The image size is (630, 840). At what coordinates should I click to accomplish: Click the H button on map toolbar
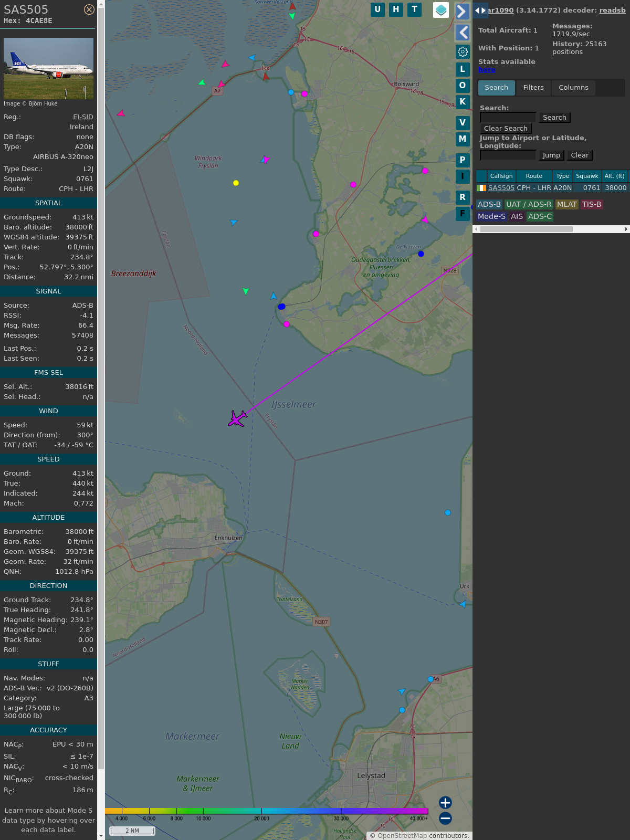396,9
